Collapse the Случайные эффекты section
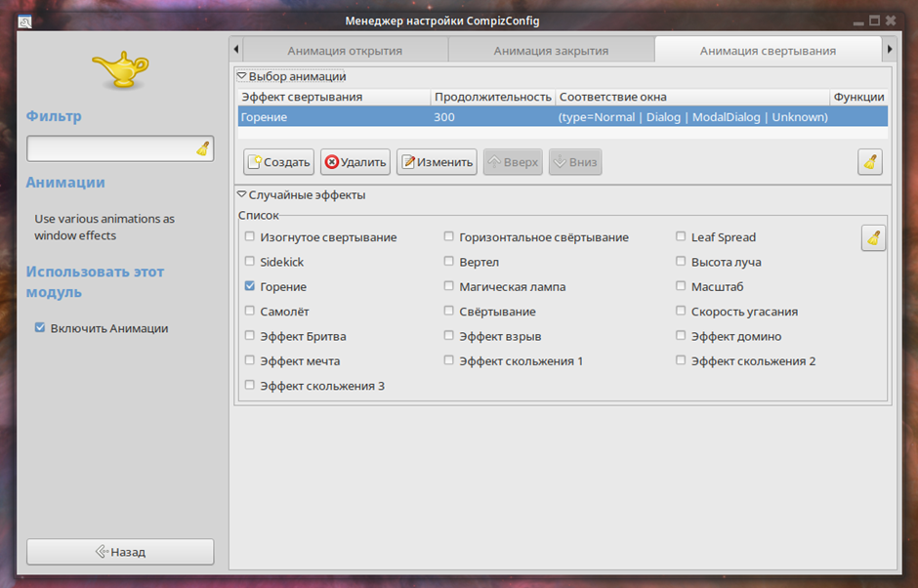 [242, 194]
